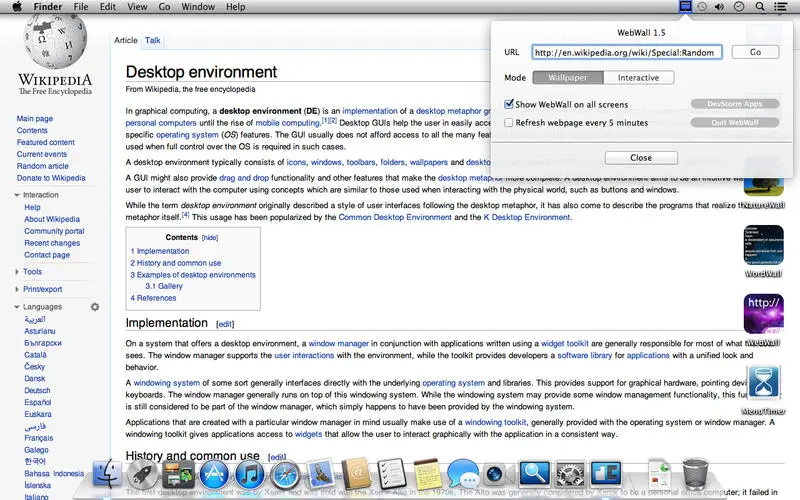The image size is (800, 500).
Task: Switch to the Talk tab
Action: point(153,40)
